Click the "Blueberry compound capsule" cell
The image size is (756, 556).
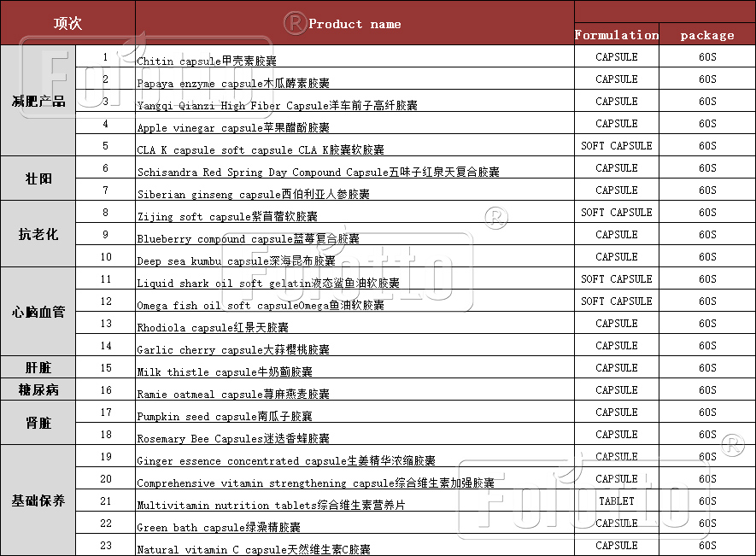pos(355,234)
